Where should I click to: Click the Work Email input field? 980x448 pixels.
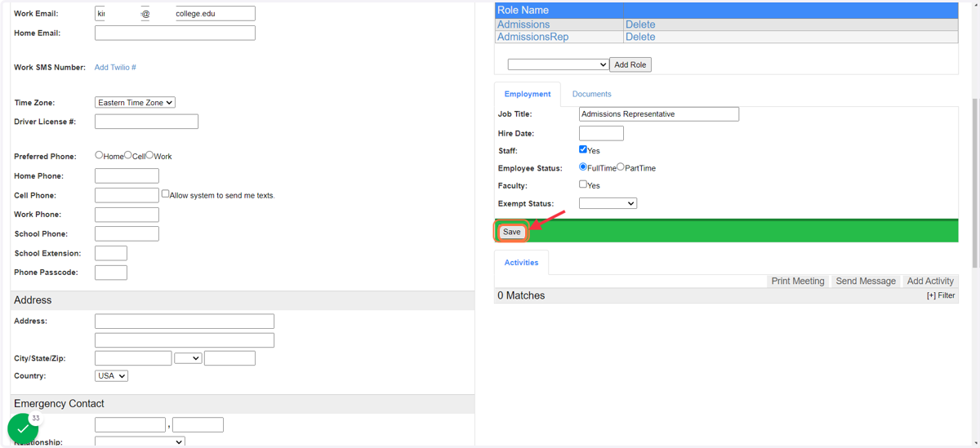click(x=175, y=14)
